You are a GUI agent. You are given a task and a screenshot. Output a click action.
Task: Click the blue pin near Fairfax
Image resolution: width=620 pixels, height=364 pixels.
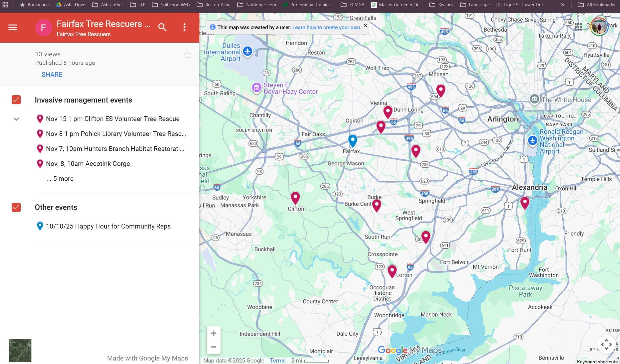353,140
